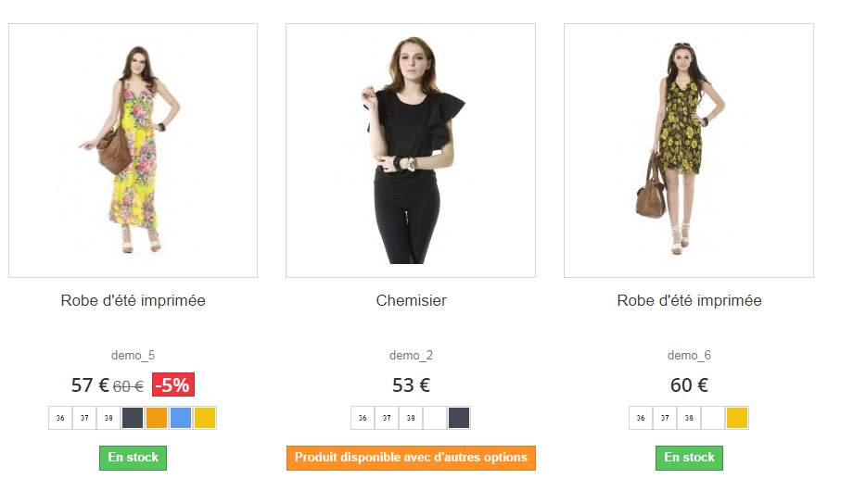Choose the orange color swatch for demo_5
This screenshot has height=504, width=866.
(x=157, y=418)
